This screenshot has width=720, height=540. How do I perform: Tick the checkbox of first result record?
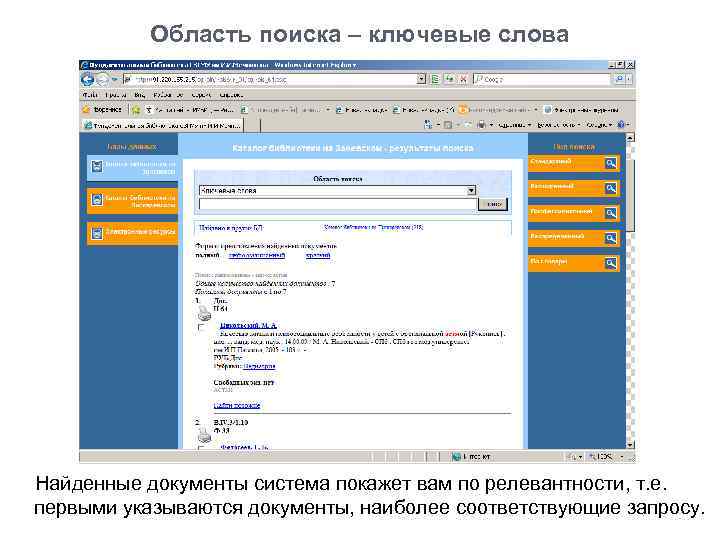click(201, 327)
